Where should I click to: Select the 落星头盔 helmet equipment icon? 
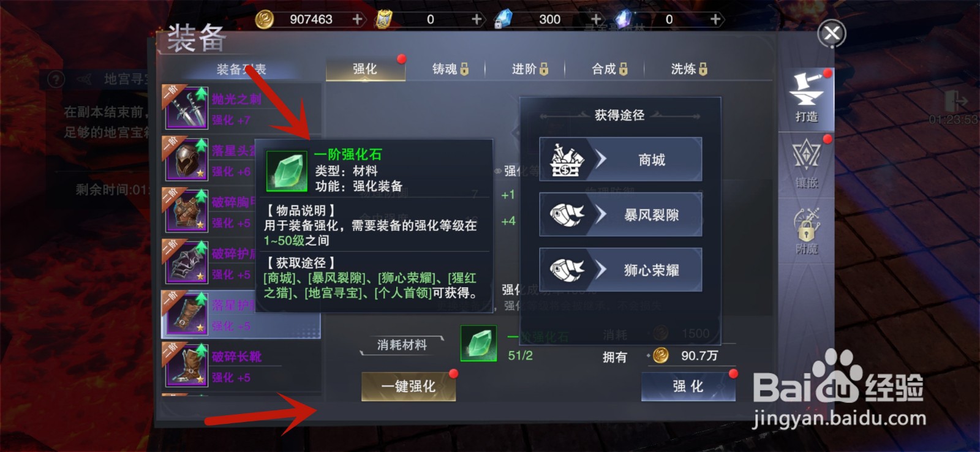(x=186, y=159)
